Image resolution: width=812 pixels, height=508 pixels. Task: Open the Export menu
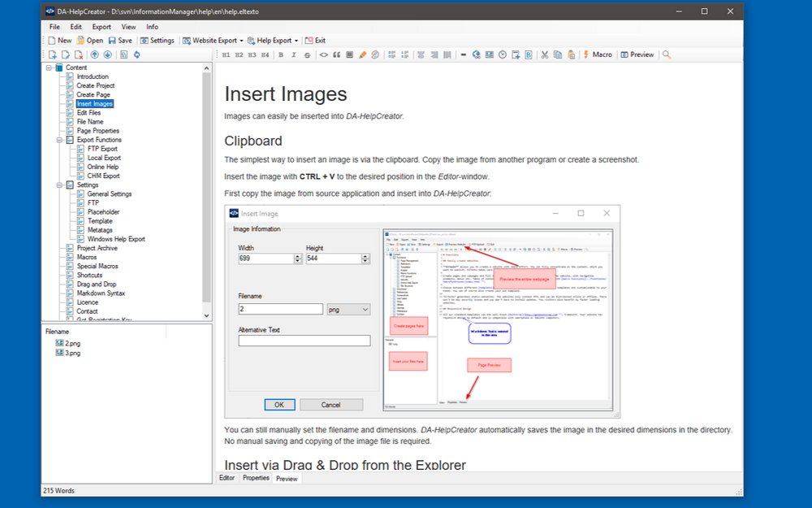pyautogui.click(x=101, y=27)
